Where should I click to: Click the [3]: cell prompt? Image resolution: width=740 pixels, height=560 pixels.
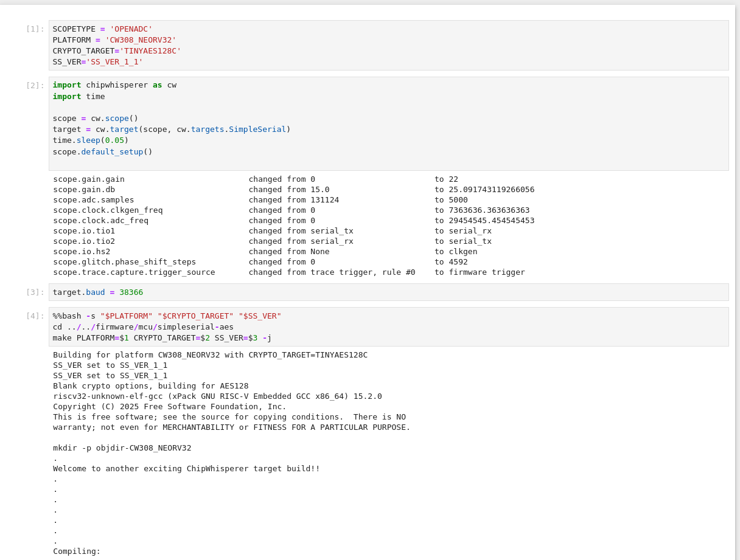coord(35,292)
